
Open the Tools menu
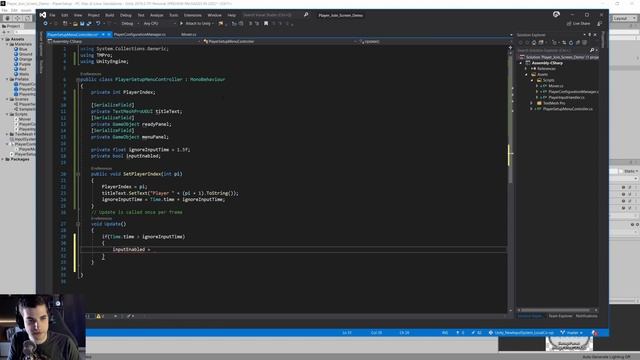point(174,15)
